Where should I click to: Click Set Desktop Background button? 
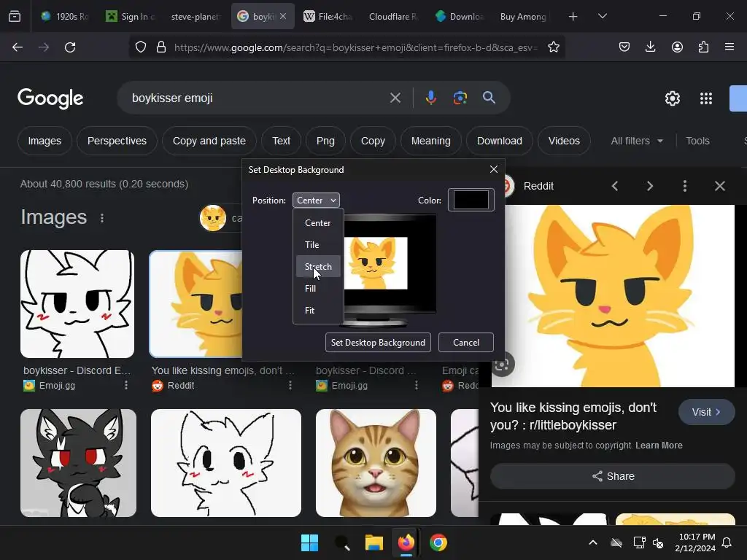tap(378, 343)
